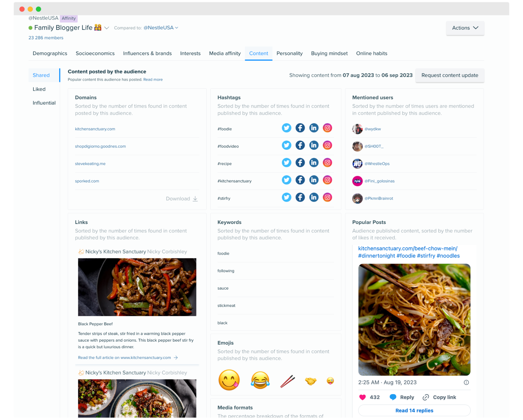Click the Facebook icon next to #kitchensanctuary
Viewport: 523px width, 420px height.
pyautogui.click(x=300, y=181)
